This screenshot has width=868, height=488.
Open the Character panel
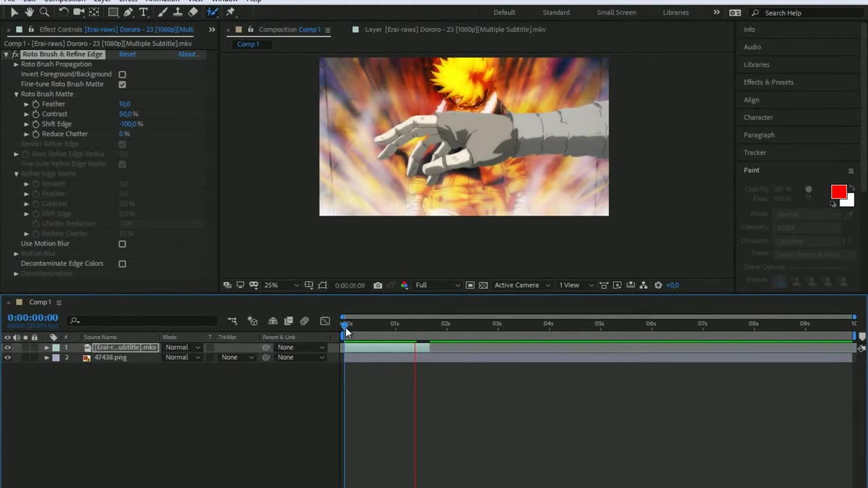(x=758, y=117)
